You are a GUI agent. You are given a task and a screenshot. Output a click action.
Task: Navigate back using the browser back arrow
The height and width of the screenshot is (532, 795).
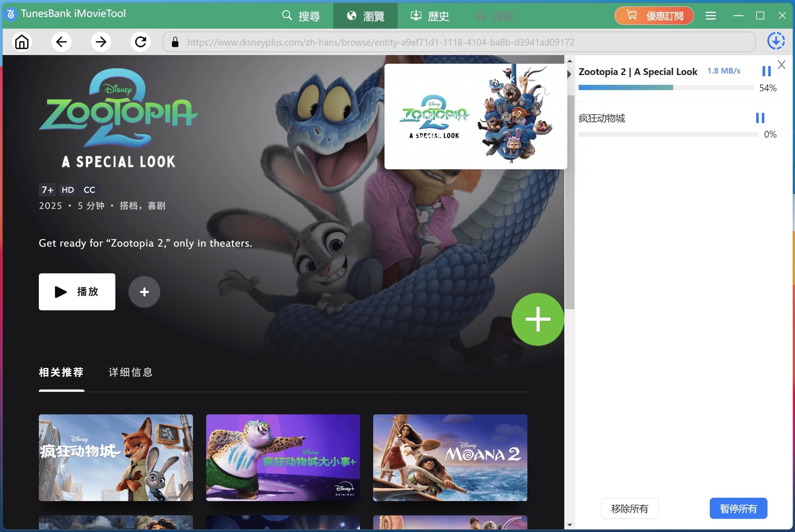tap(61, 42)
